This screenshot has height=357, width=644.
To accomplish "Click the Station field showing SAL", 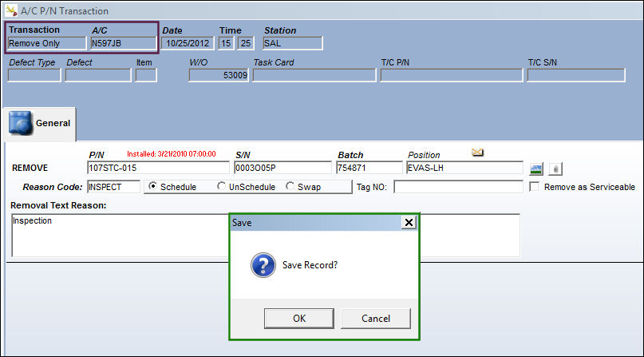I will [293, 43].
